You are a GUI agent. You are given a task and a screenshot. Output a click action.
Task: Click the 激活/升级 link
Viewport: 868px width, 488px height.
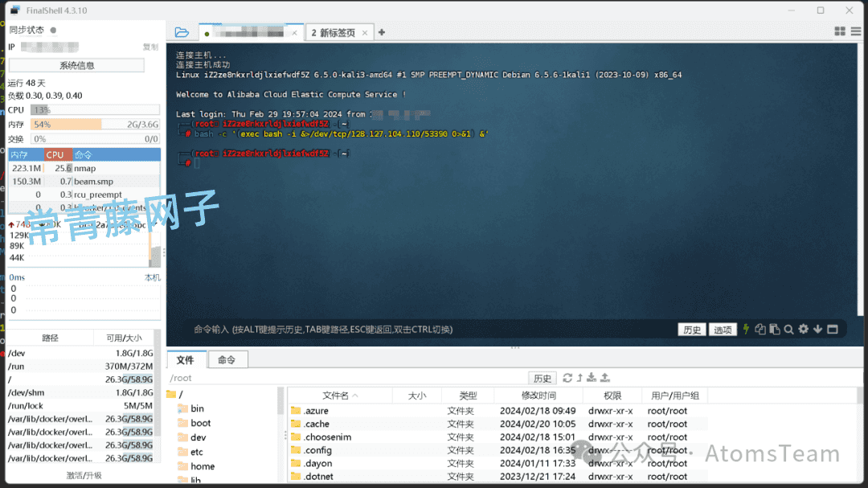click(x=84, y=475)
